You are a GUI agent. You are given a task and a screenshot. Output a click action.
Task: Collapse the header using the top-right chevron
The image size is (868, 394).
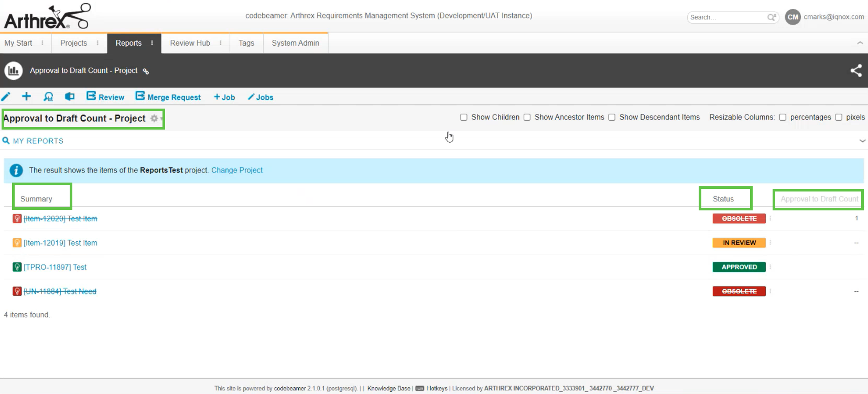860,43
